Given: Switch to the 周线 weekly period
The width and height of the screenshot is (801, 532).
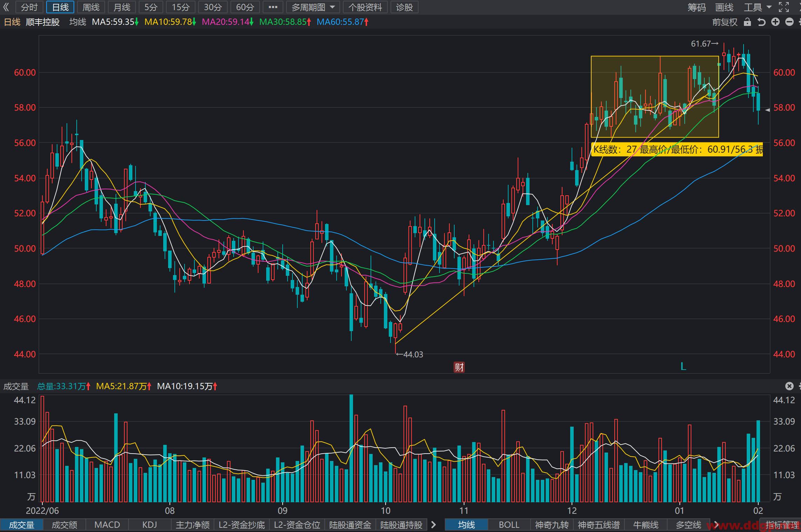Looking at the screenshot, I should tap(91, 7).
